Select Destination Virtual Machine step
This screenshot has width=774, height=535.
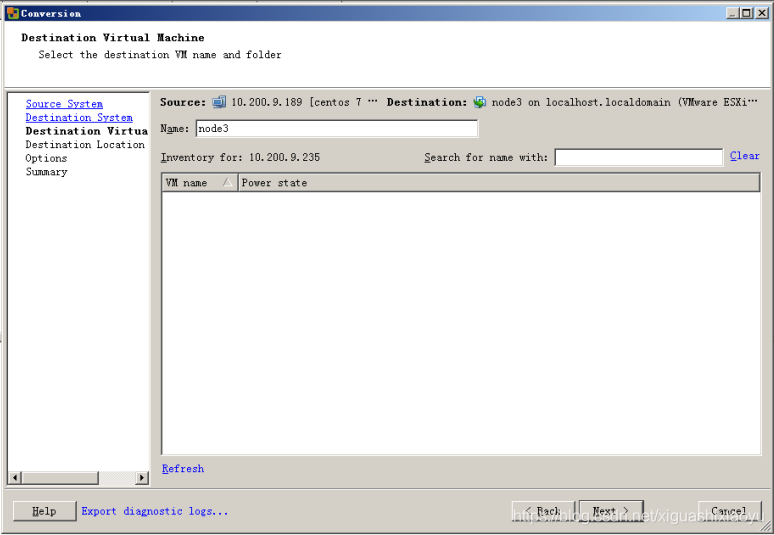86,131
